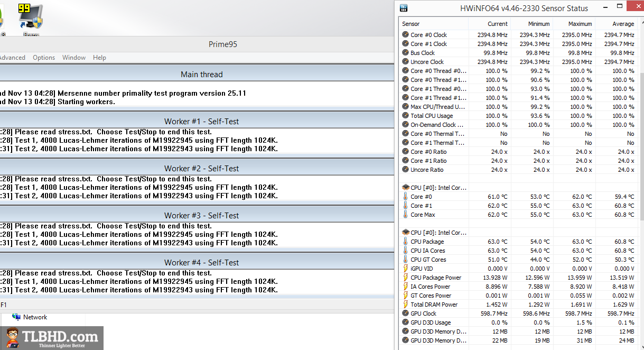Screen dimensions: 644x350
Task: Select the Core #1 Thread #0... sensor label
Action: 438,89
